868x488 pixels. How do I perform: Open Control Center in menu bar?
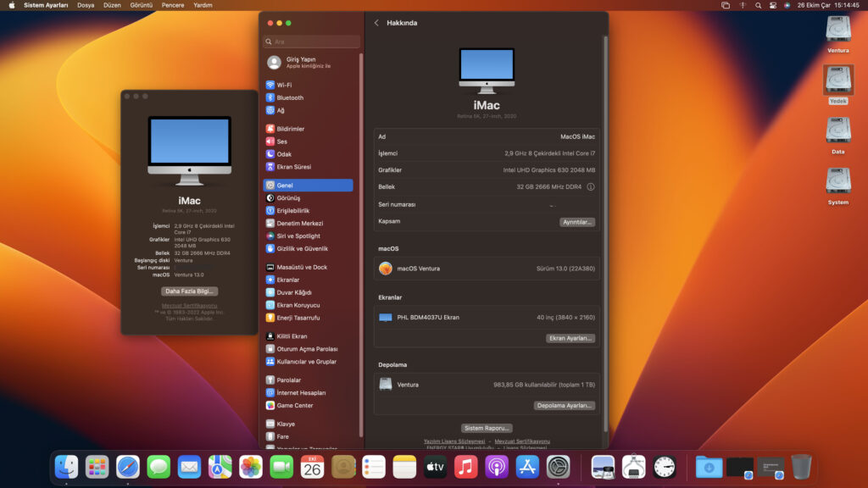pos(773,5)
